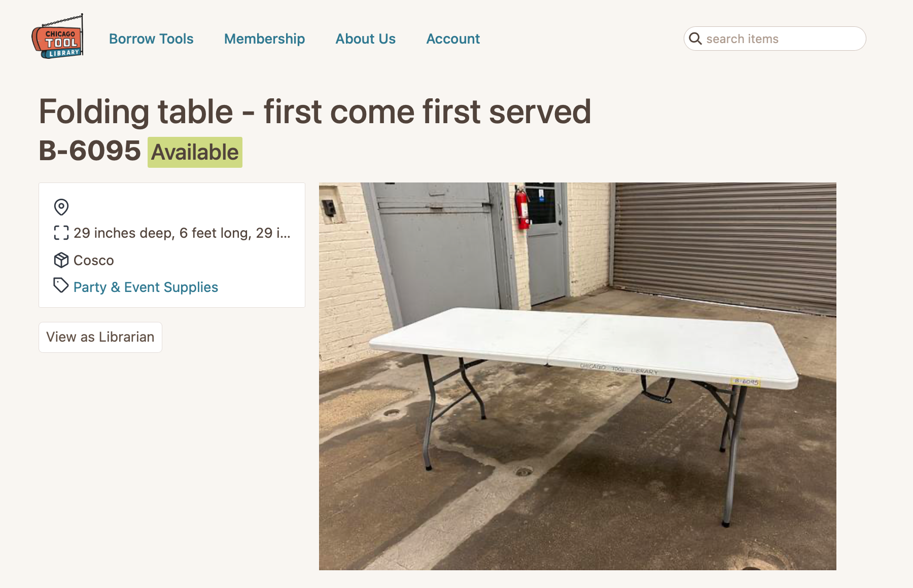Focus the search items field

click(775, 39)
